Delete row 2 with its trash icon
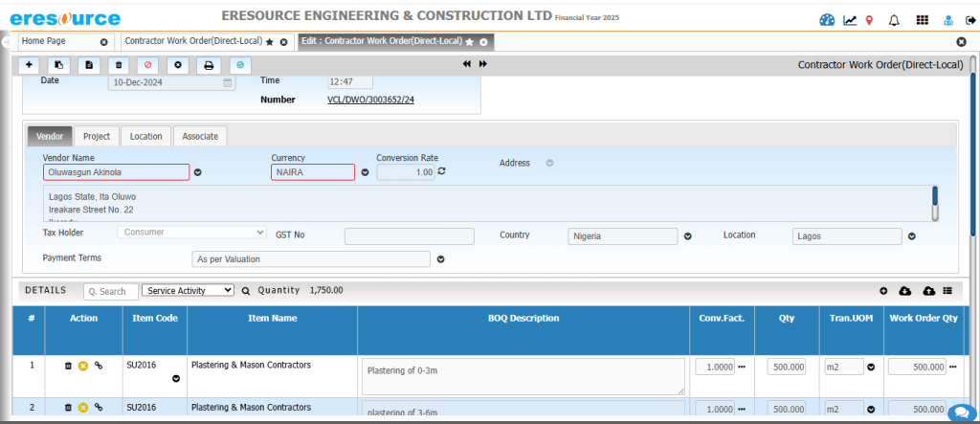 (68, 407)
